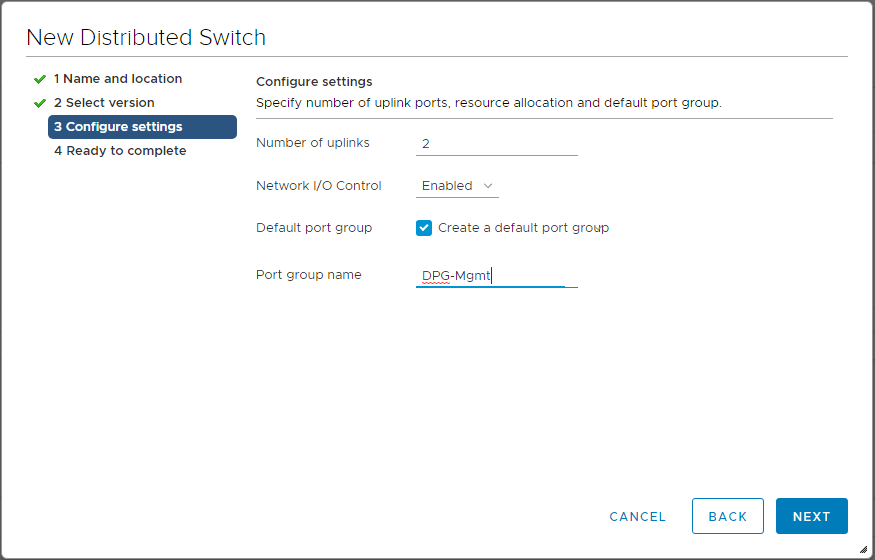Jump to step 4 Ready to complete

coord(120,151)
